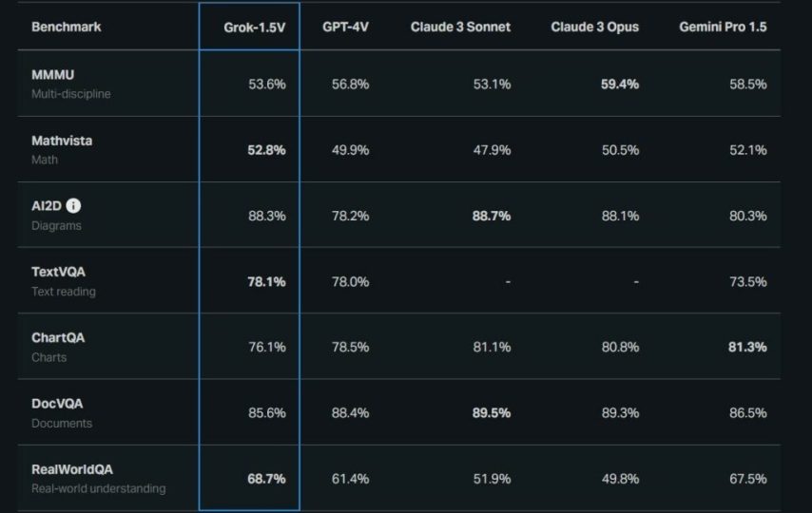
Task: Select the 88.7% AI2D score cell
Action: tap(491, 216)
